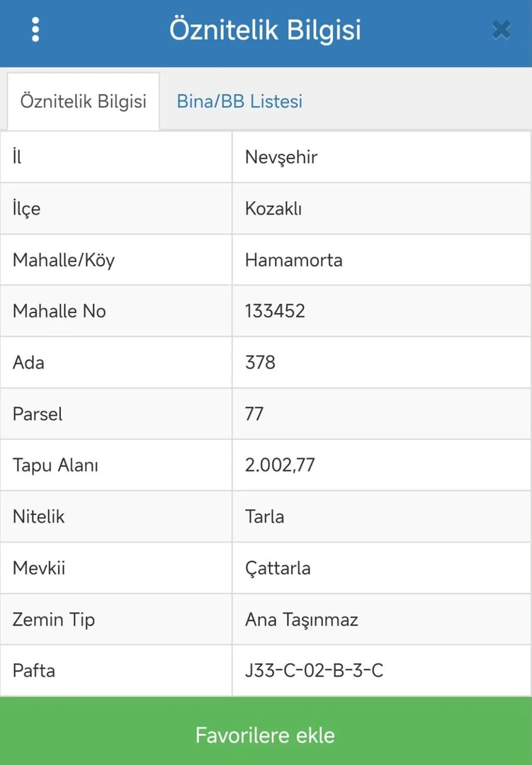This screenshot has width=532, height=765.
Task: Click the Mahalle/Köy row label
Action: coord(64,260)
